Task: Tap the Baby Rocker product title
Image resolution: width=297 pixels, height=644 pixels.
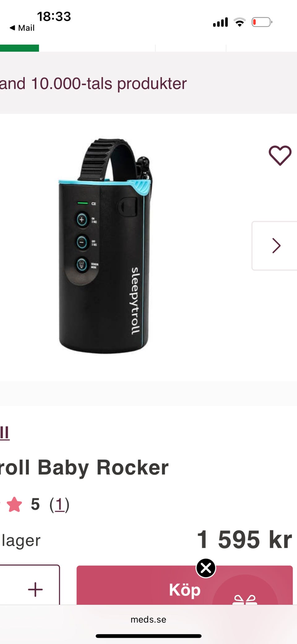Action: coord(84,467)
